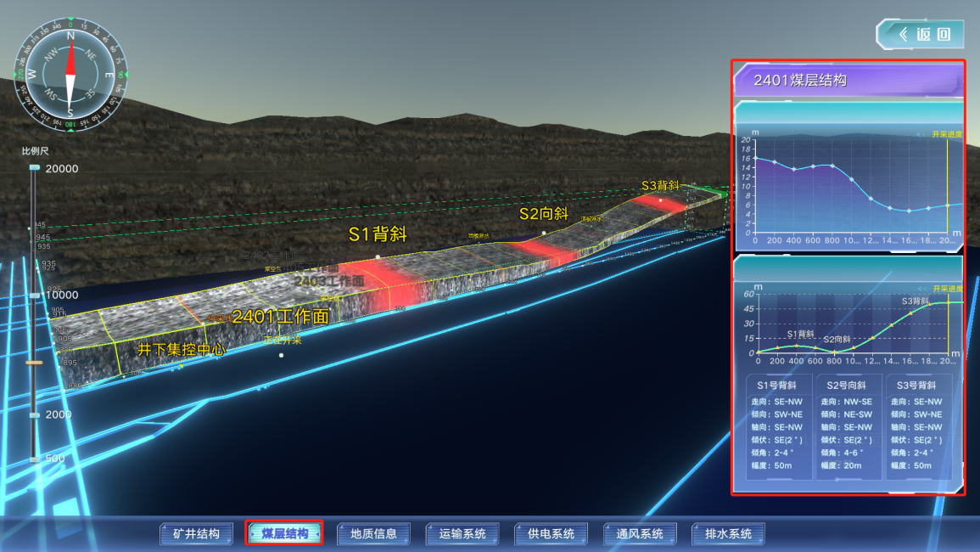Select the S2向斜 marker in 3D view
The image size is (980, 552).
tap(543, 214)
